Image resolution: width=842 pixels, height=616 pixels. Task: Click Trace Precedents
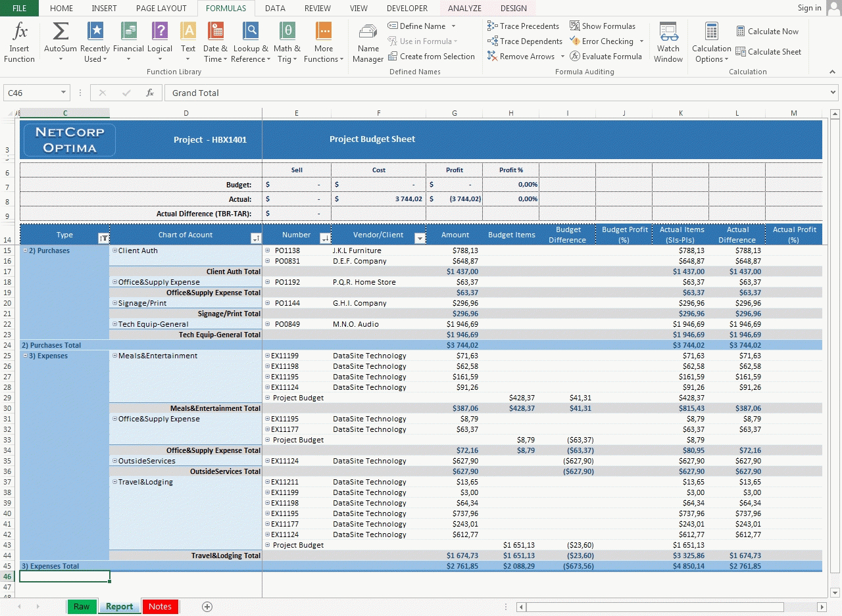pyautogui.click(x=523, y=26)
